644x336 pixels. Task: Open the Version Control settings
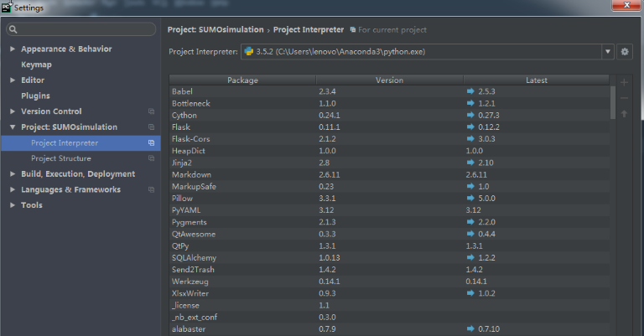[x=51, y=111]
